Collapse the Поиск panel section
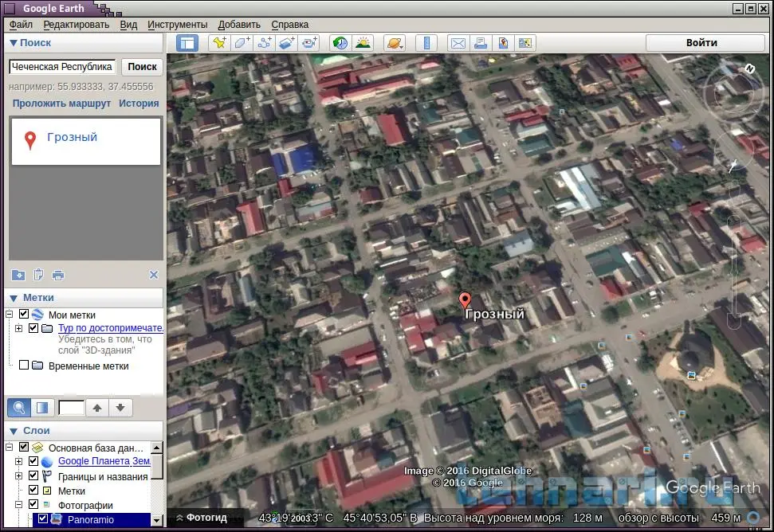This screenshot has height=532, width=774. pyautogui.click(x=14, y=43)
